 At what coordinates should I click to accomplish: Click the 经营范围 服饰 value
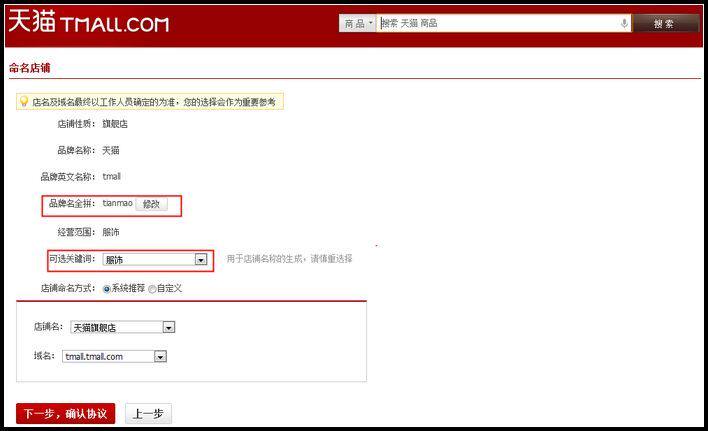(111, 232)
